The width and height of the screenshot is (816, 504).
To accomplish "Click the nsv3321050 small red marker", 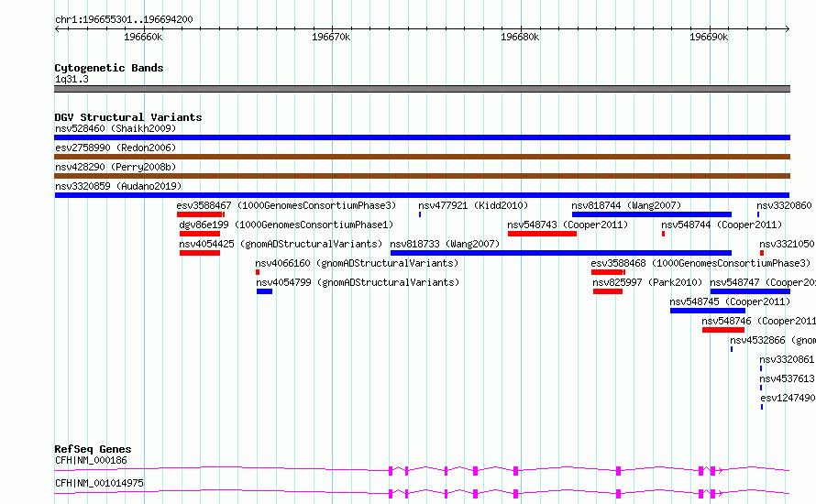I will pyautogui.click(x=762, y=253).
